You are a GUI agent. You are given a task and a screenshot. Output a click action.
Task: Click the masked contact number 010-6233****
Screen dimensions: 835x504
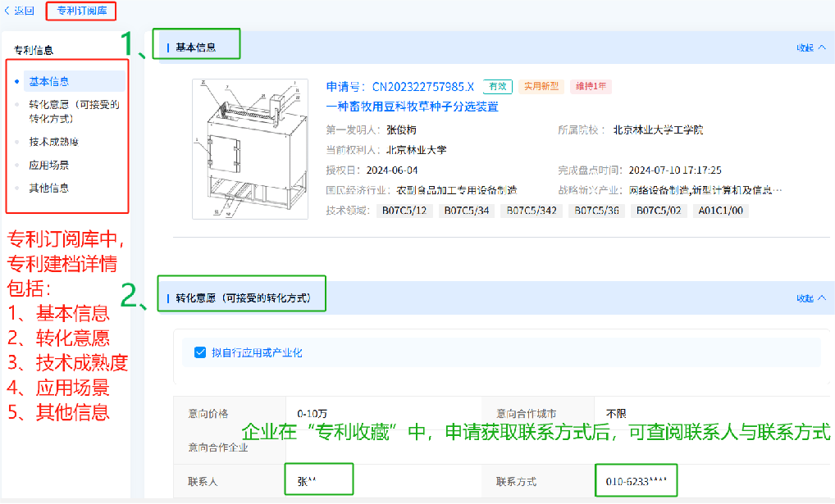coord(637,481)
